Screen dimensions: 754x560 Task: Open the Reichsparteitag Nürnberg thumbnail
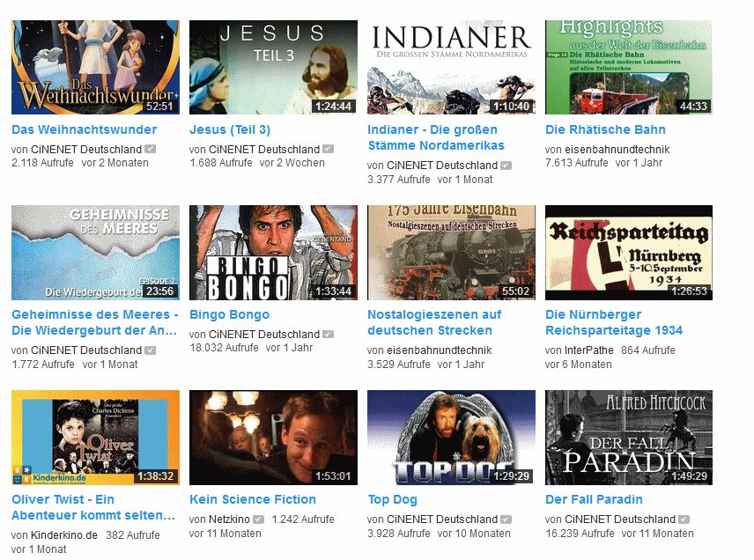click(629, 253)
